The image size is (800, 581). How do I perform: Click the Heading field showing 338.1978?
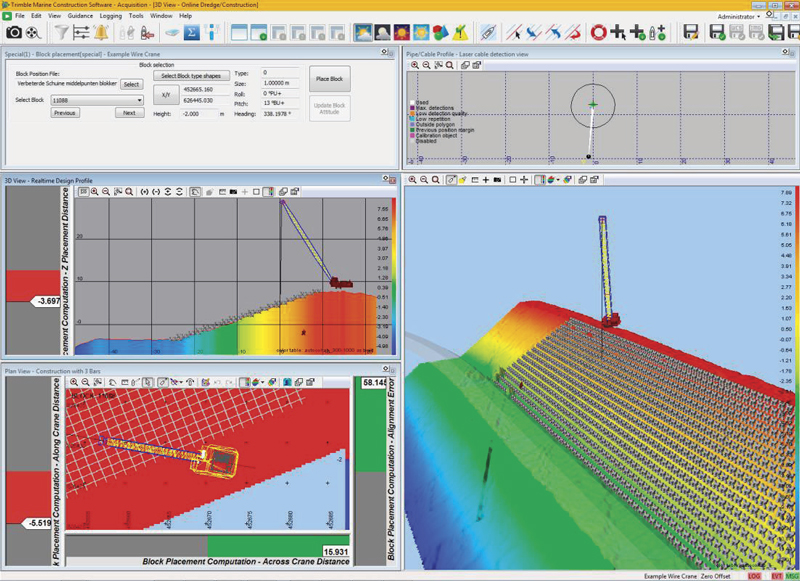[x=281, y=114]
